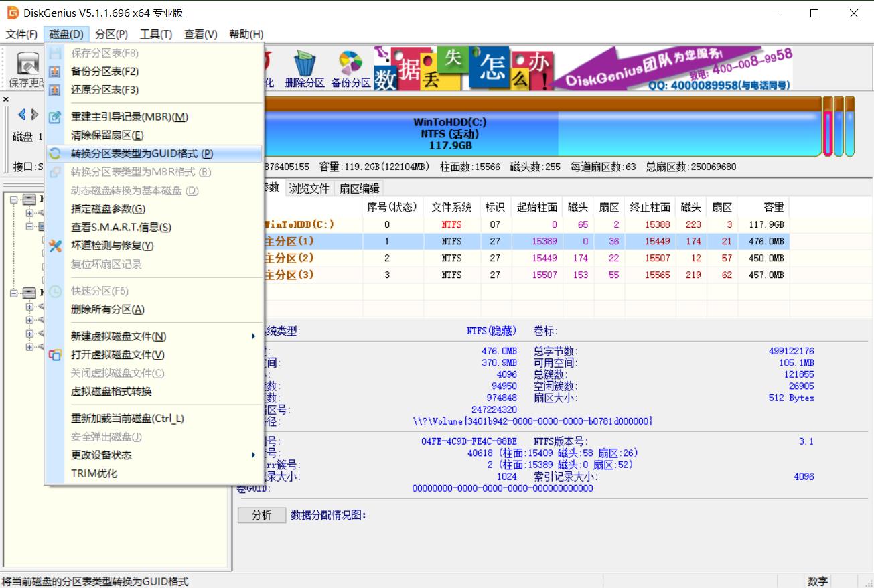874x588 pixels.
Task: Click the \\?\Volume{3401b942...} path text
Action: [532, 421]
